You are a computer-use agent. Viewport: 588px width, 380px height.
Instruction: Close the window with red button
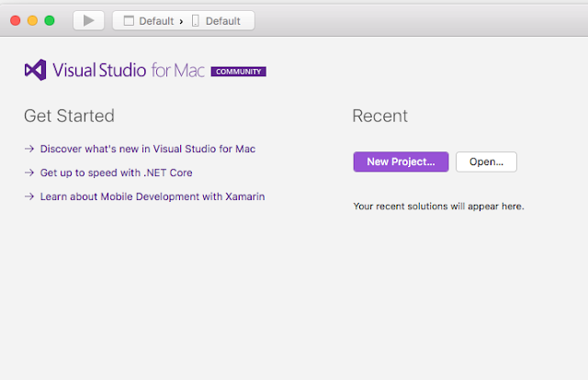click(x=16, y=20)
